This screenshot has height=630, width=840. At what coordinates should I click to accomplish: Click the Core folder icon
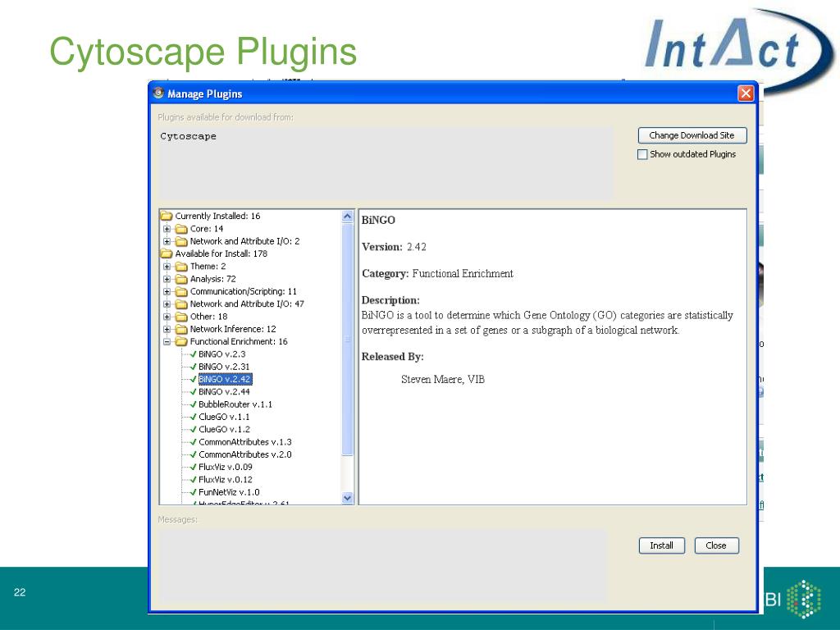click(x=181, y=229)
